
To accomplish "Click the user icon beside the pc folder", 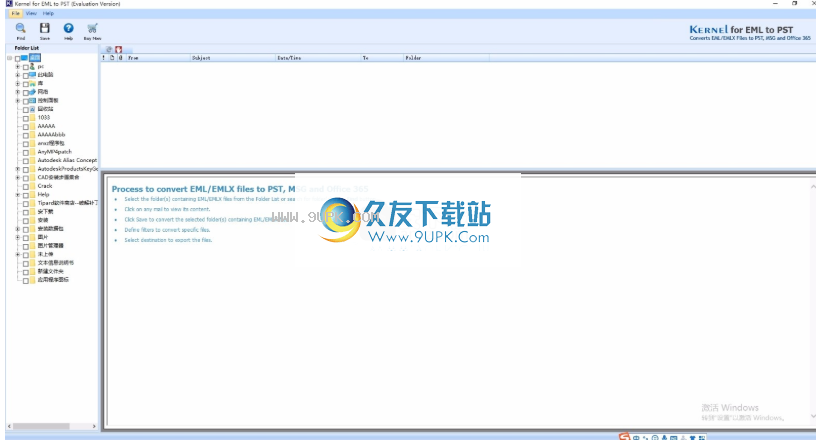I will coord(33,67).
